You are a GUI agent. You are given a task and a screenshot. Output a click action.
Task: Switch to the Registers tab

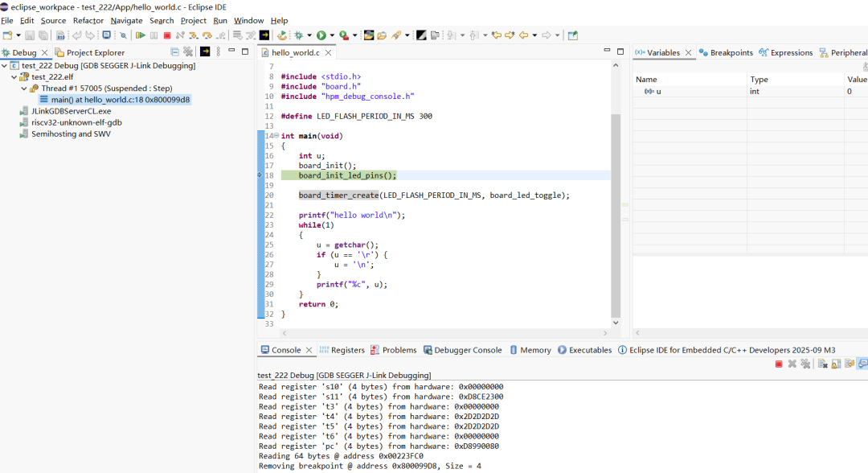coord(342,350)
